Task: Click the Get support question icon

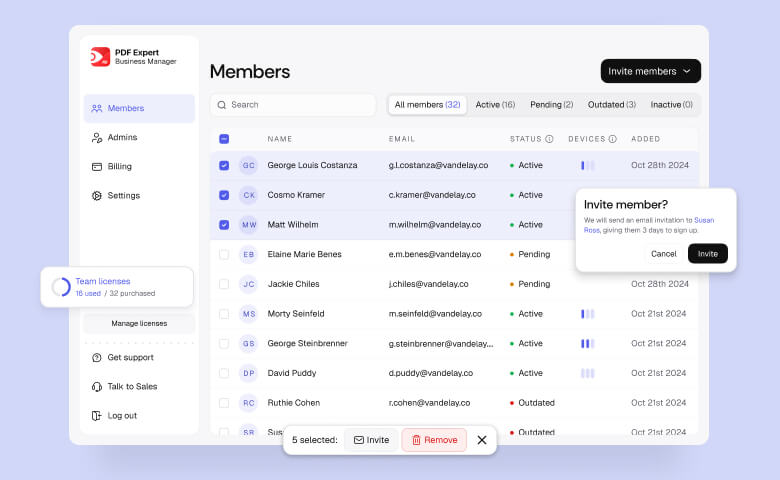Action: tap(97, 358)
